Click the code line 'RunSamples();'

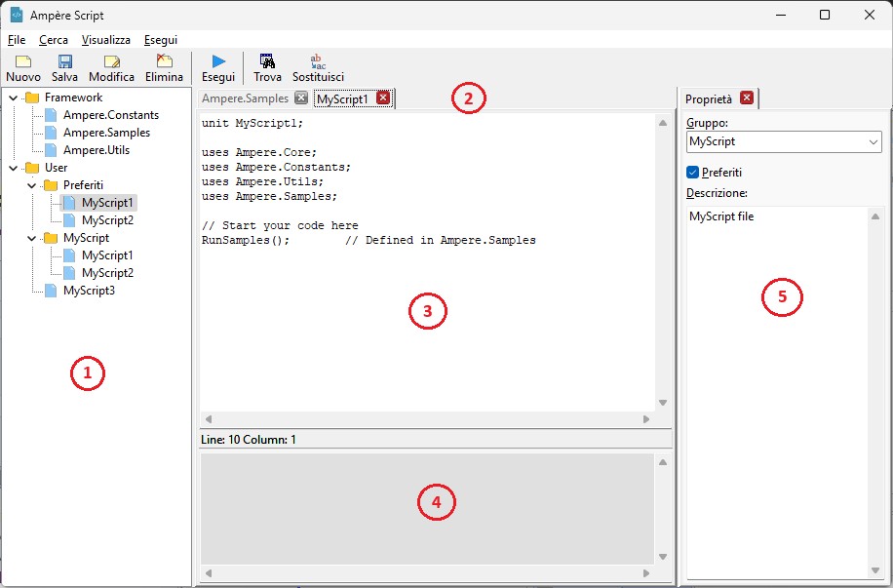point(246,240)
